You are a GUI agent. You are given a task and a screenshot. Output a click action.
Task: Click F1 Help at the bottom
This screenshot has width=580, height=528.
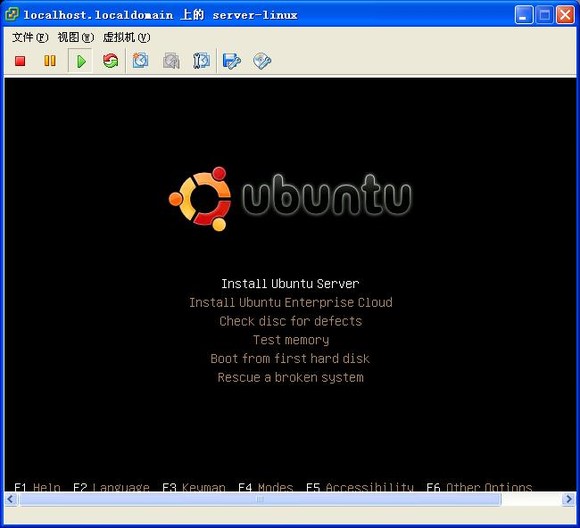point(37,487)
